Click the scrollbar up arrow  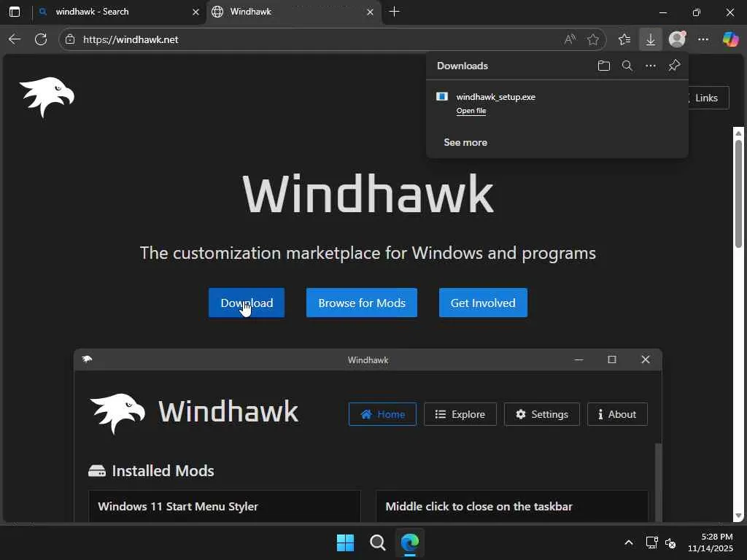pyautogui.click(x=738, y=133)
